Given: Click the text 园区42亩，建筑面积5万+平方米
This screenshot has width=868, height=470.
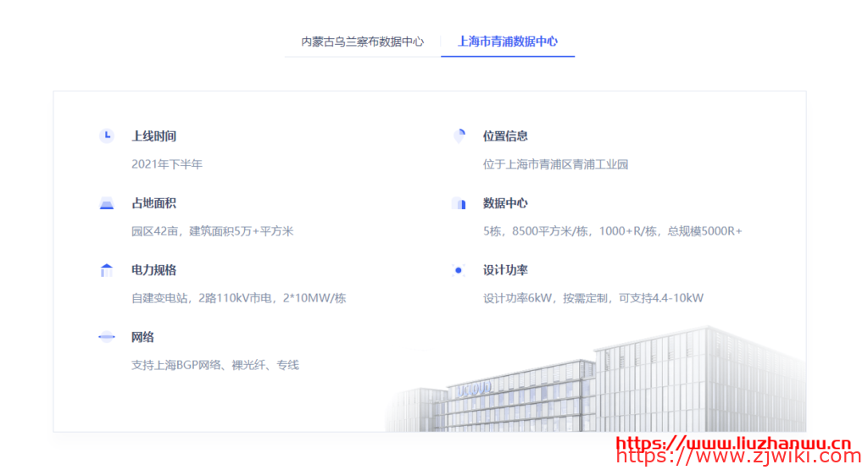Looking at the screenshot, I should (212, 231).
